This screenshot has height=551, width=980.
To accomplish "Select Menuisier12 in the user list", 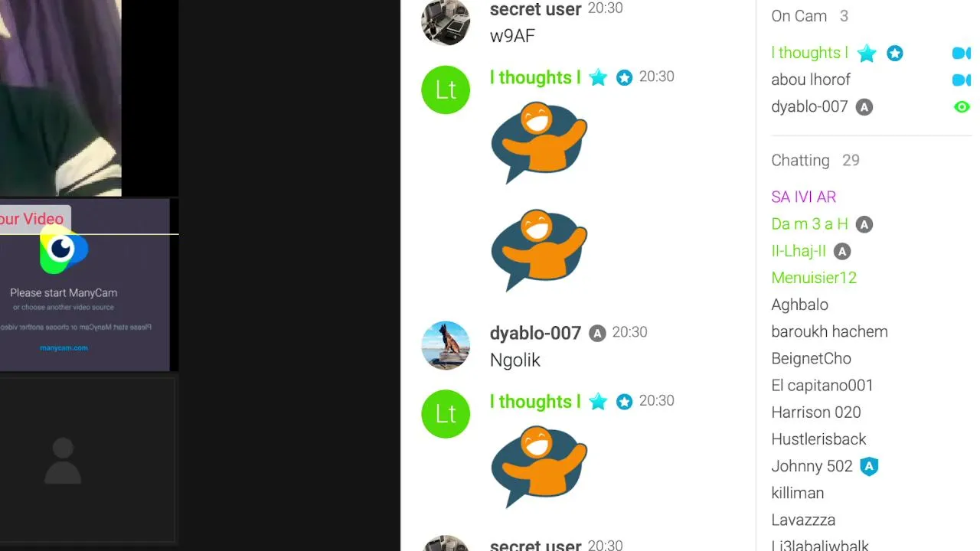I will point(814,278).
